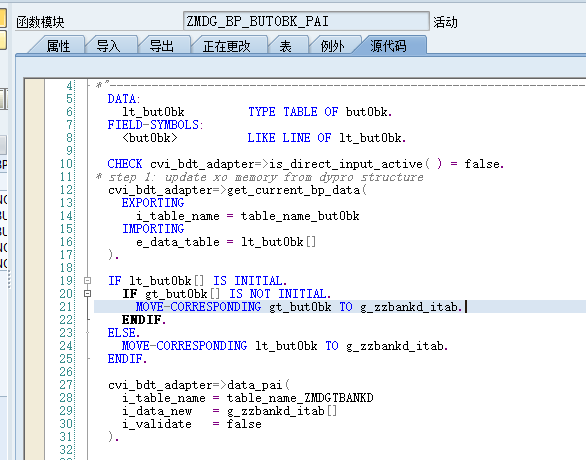
Task: Click get_current_bp_data method call on line 12
Action: (293, 190)
